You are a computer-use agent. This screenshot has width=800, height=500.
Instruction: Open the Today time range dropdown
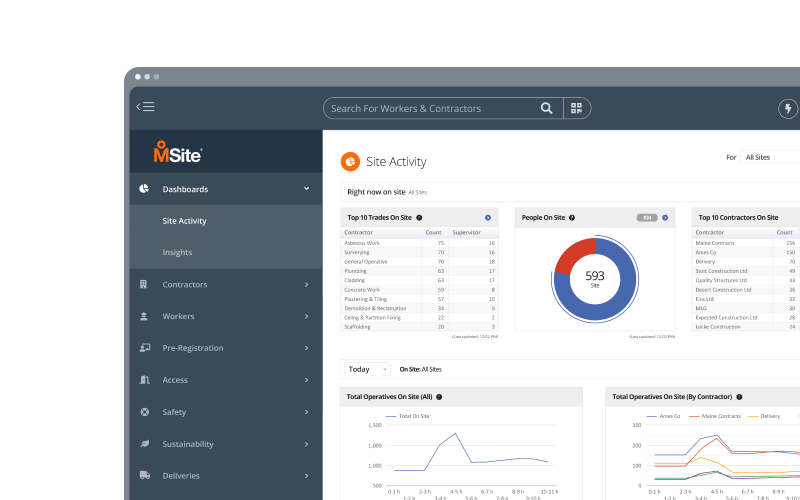click(366, 369)
